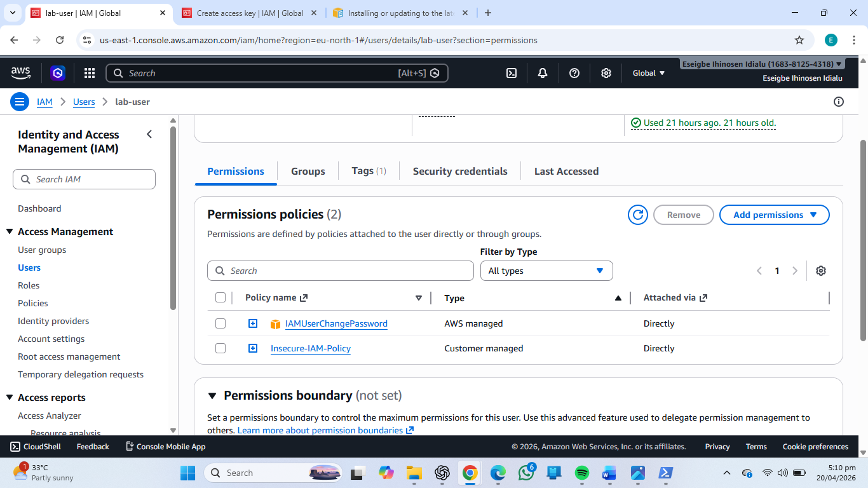Switch to the Groups tab
The height and width of the screenshot is (488, 868).
(x=308, y=171)
